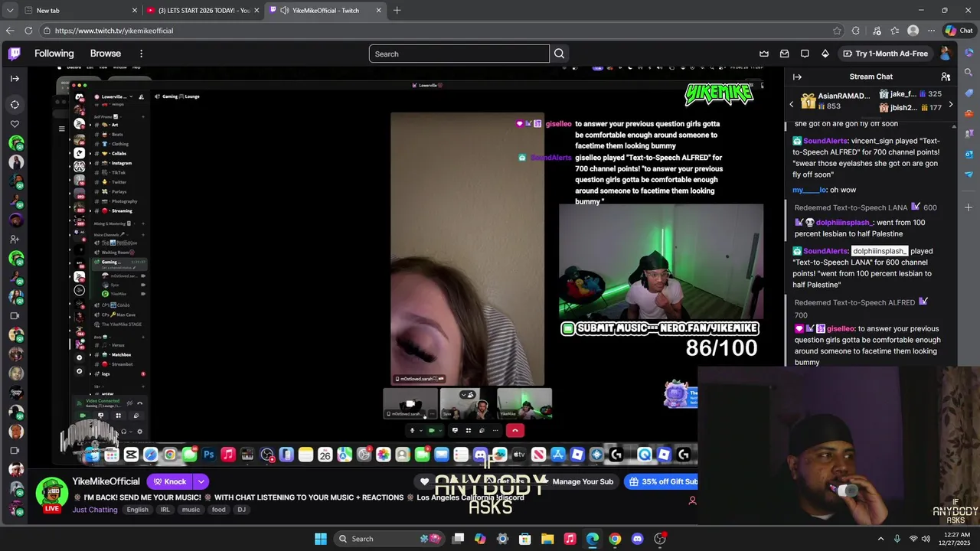Click AsianRAMAD top gifter entry

835,101
